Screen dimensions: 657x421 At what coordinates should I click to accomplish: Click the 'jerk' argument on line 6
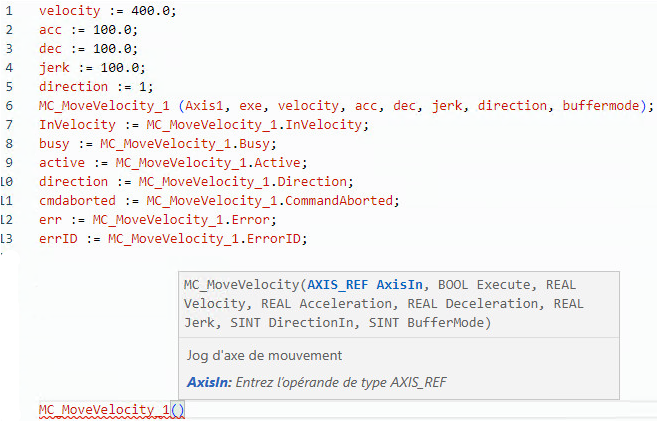(x=447, y=106)
